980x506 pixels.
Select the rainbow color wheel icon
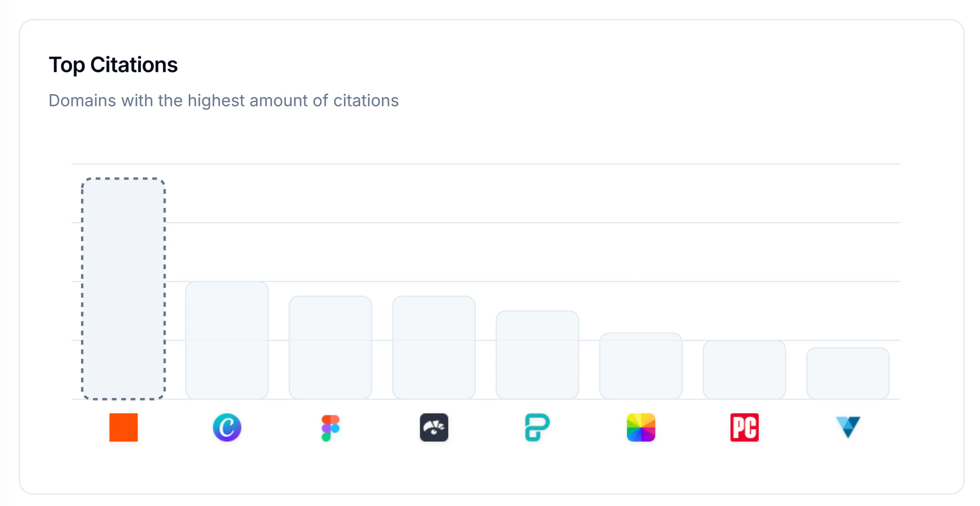pos(641,427)
